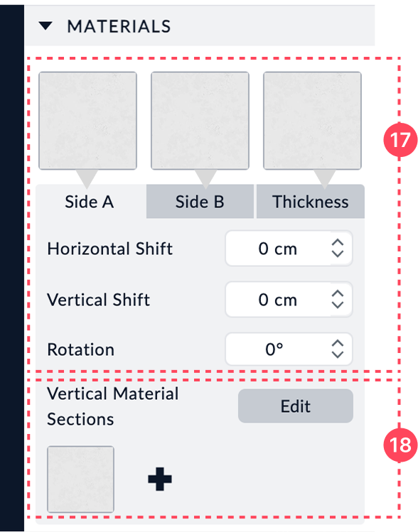Decrease Vertical Shift with down arrow
Viewport: 418px width, 532px height.
click(x=338, y=304)
